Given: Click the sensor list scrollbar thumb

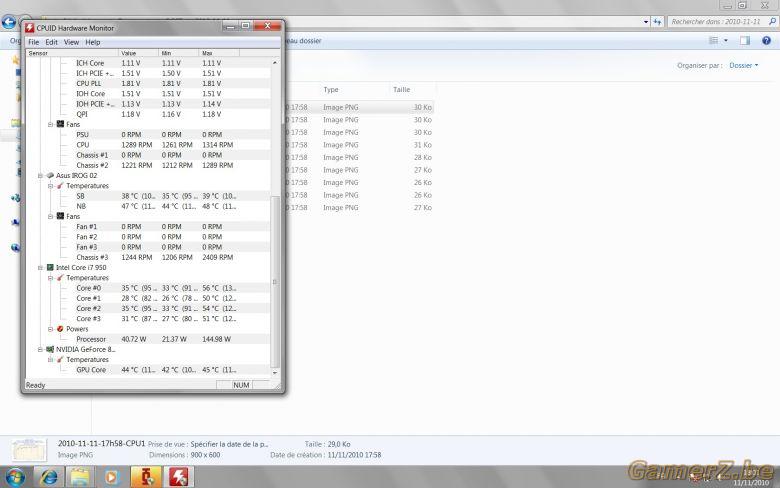Looking at the screenshot, I should (275, 282).
